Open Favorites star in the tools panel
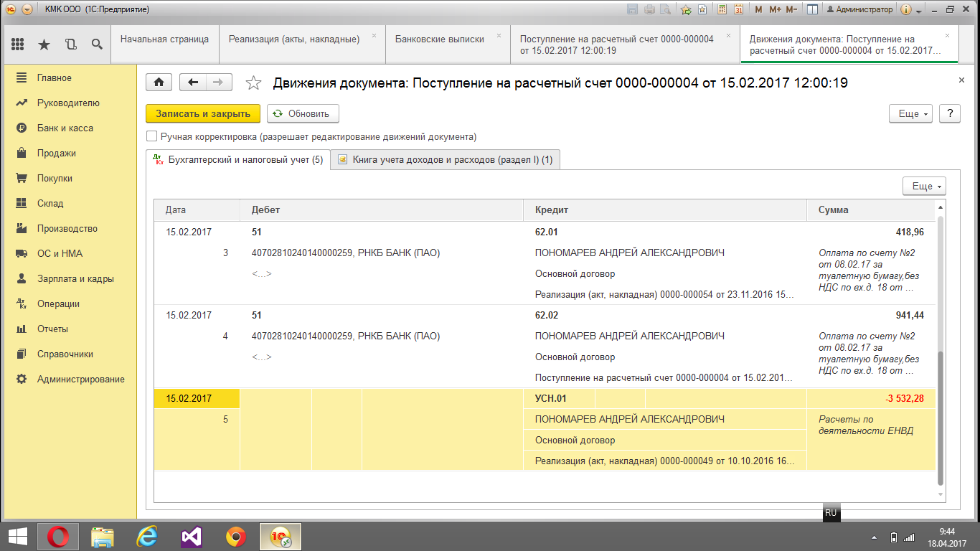Viewport: 980px width, 551px height. (x=44, y=44)
